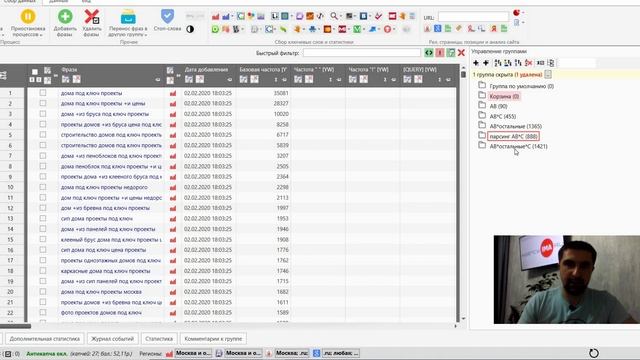Screen dimensions: 640x360
Task: Click the first region icon in the status bar
Action: tap(169, 353)
